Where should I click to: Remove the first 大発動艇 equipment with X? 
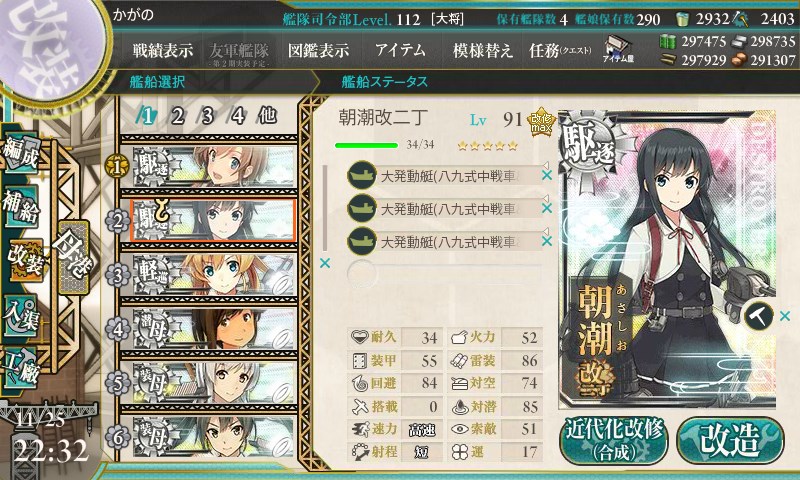(x=546, y=175)
